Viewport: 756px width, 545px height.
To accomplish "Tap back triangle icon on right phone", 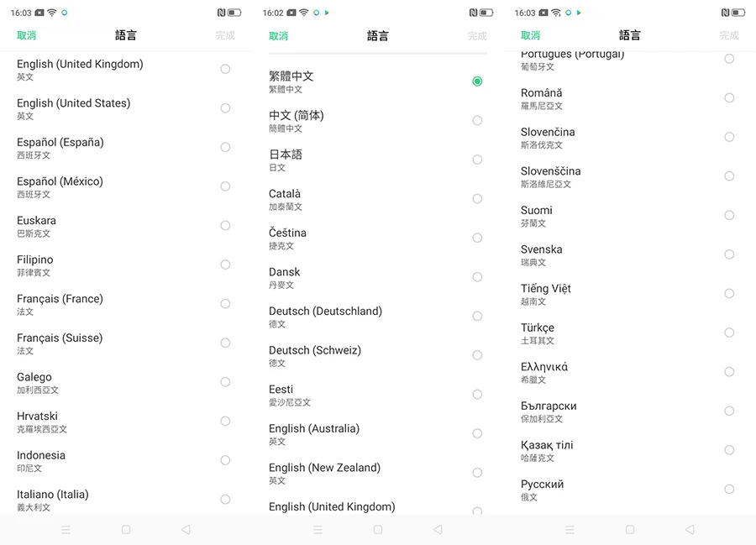I will coord(690,530).
